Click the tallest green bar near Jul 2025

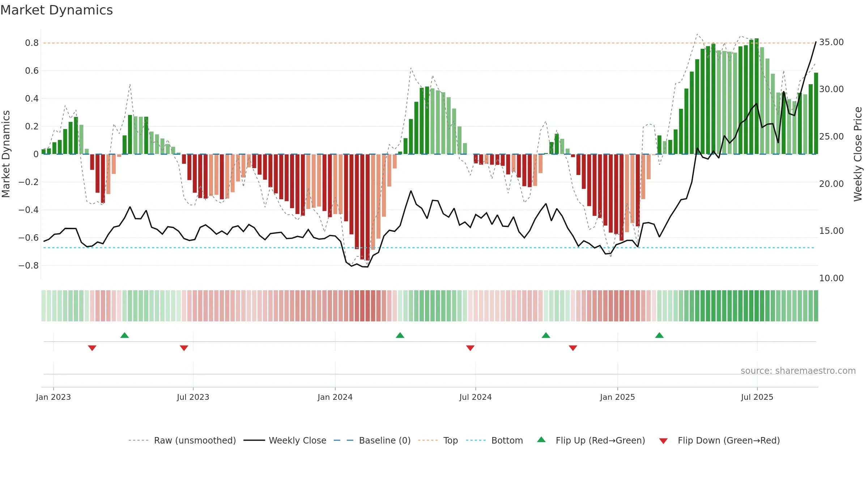[x=757, y=96]
